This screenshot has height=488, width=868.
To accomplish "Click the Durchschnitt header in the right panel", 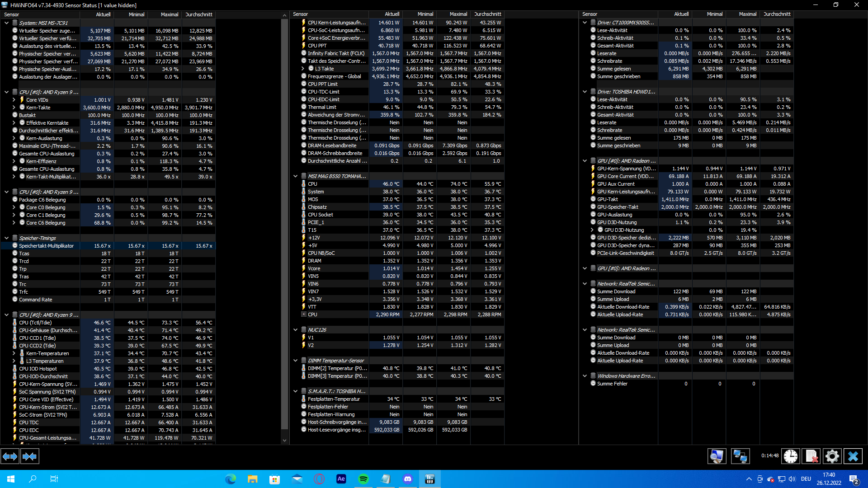I will [x=777, y=14].
